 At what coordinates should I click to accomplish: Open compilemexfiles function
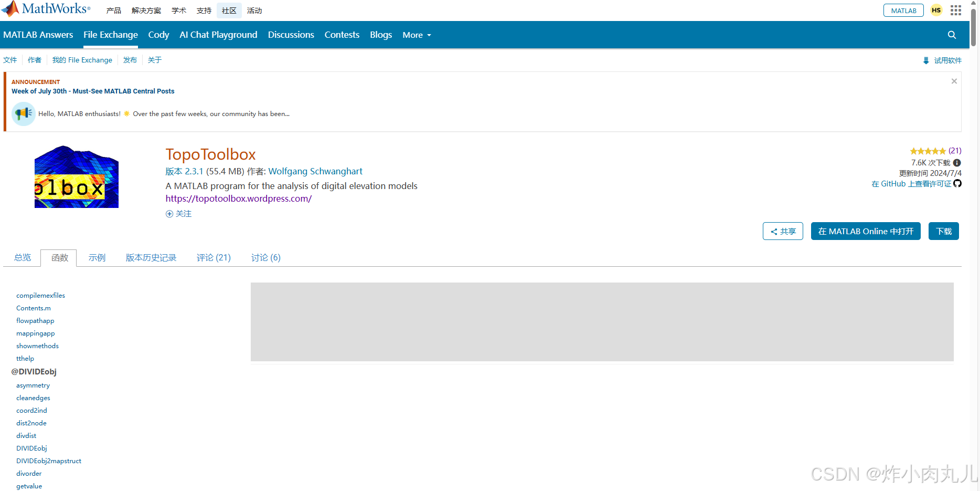pos(40,296)
